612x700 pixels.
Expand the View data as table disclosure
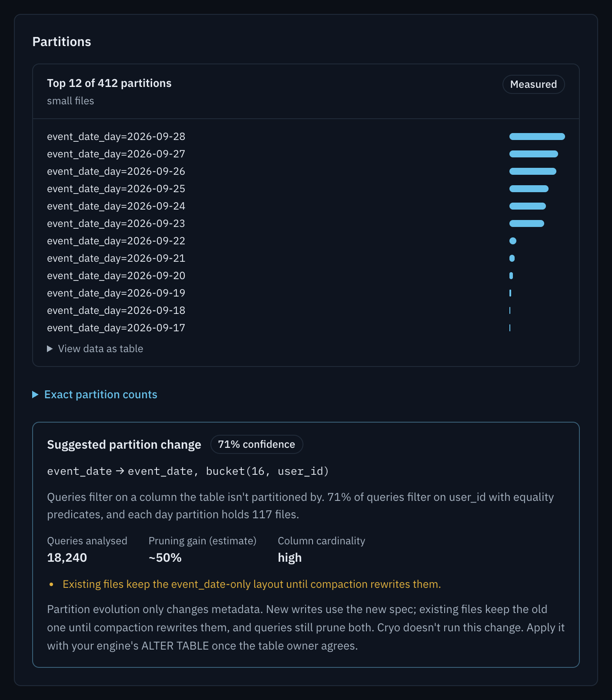coord(95,349)
